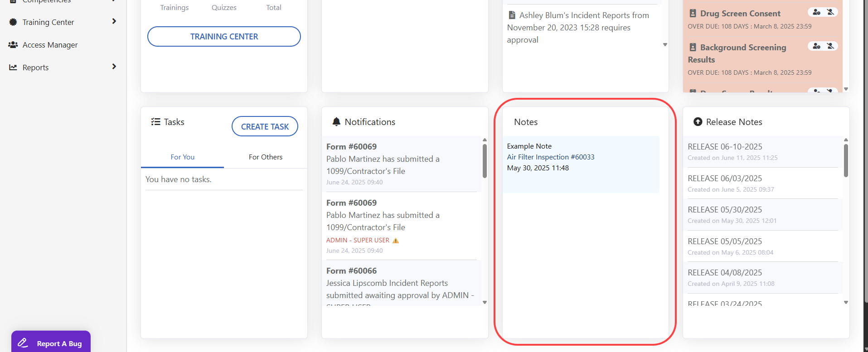Switch to the For Others tasks tab
The image size is (868, 352).
click(x=265, y=157)
